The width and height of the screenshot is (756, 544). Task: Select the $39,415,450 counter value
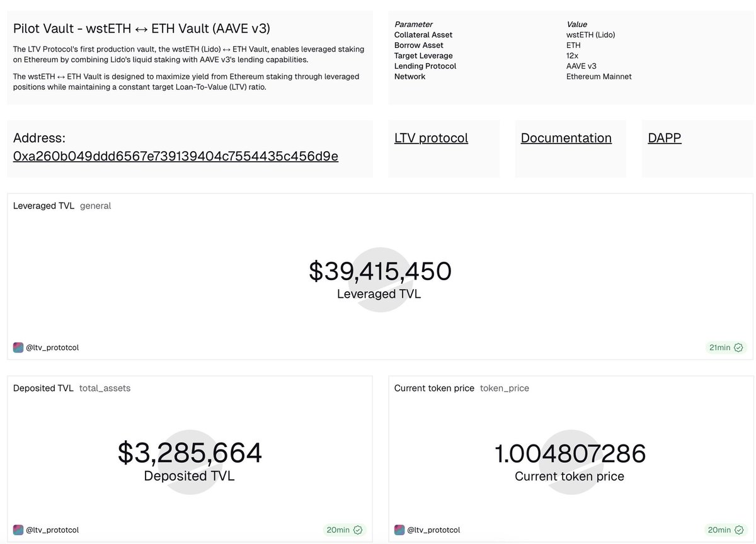tap(380, 271)
